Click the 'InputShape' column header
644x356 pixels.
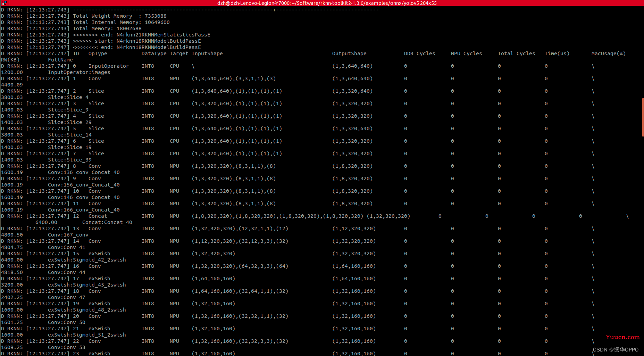click(x=207, y=53)
